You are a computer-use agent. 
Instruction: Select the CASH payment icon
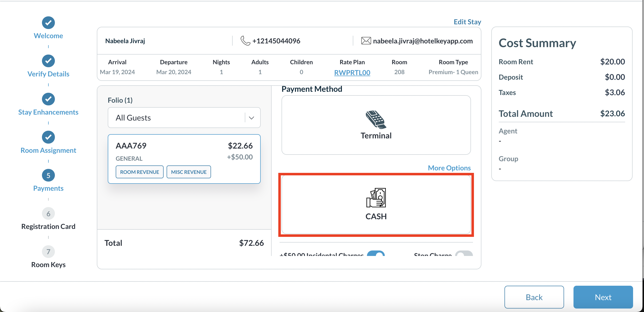point(376,198)
